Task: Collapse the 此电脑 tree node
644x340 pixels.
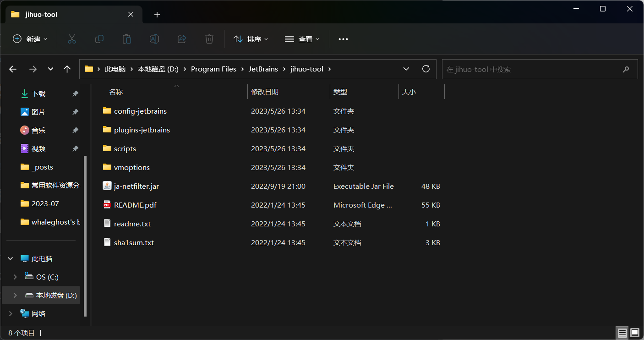Action: [11, 258]
